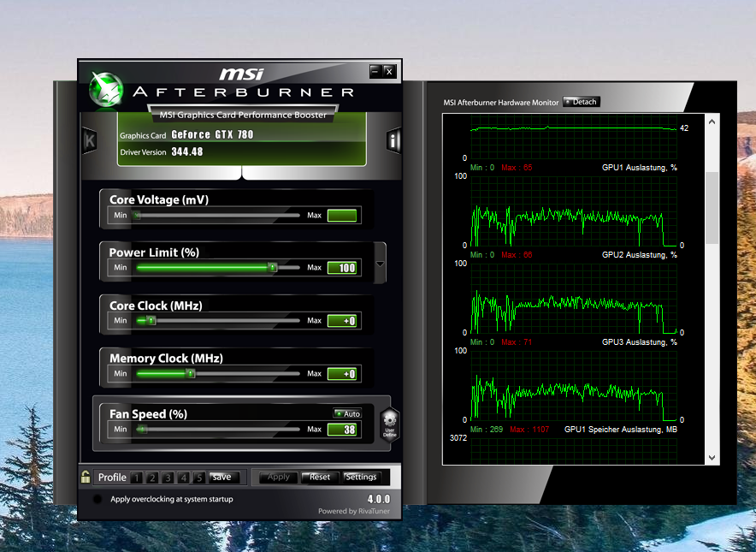Enable Apply overclocking at system startup
The image size is (756, 552).
pos(97,499)
